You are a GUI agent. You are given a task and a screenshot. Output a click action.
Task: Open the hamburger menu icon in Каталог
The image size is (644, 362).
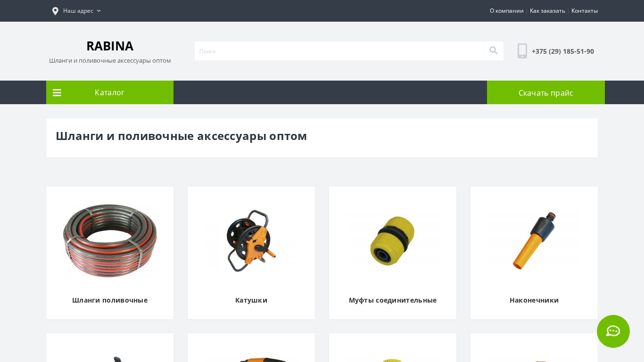(57, 93)
